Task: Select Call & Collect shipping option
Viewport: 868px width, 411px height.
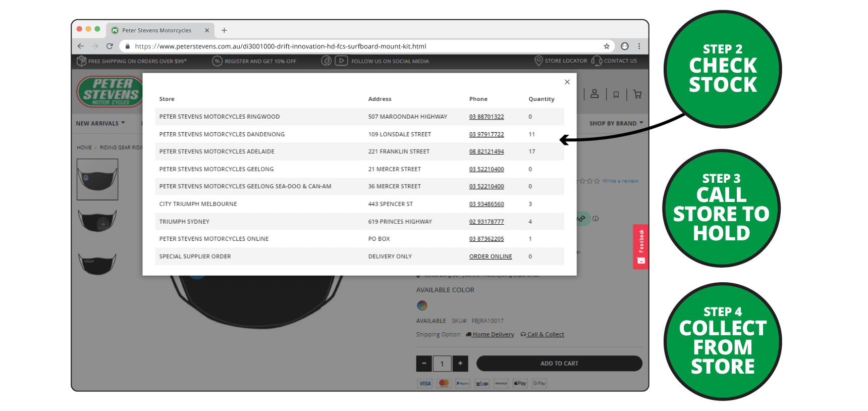Action: [x=542, y=334]
